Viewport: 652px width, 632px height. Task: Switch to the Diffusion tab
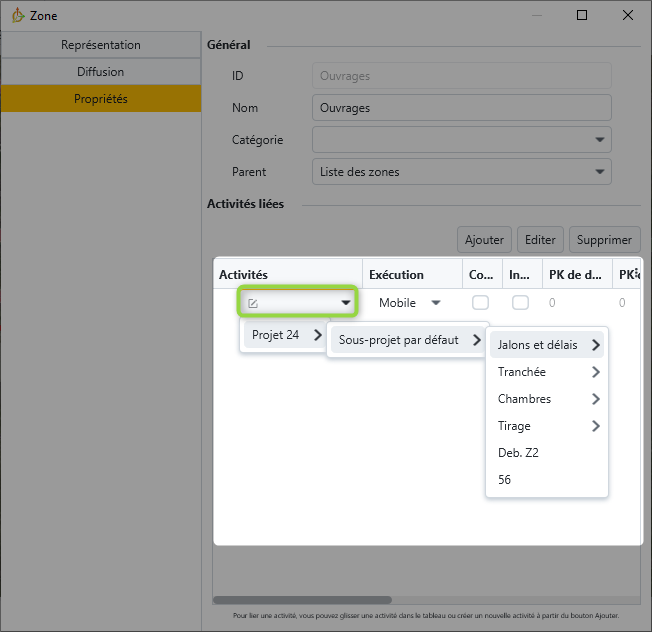[x=101, y=72]
